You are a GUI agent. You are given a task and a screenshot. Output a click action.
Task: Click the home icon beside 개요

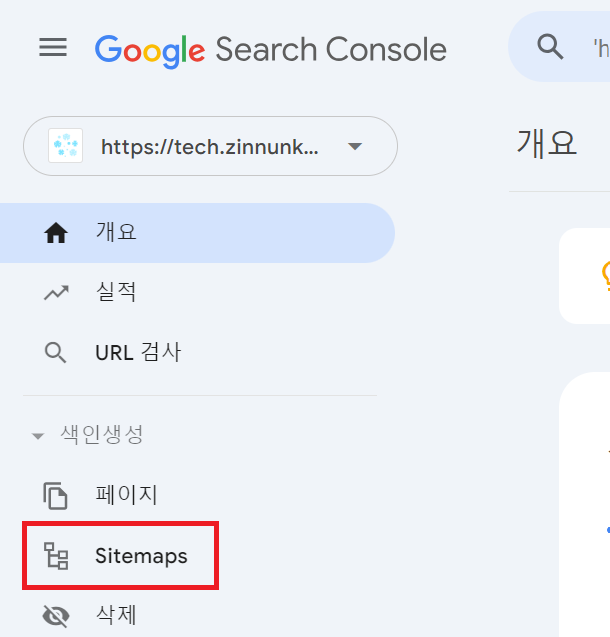pos(56,233)
